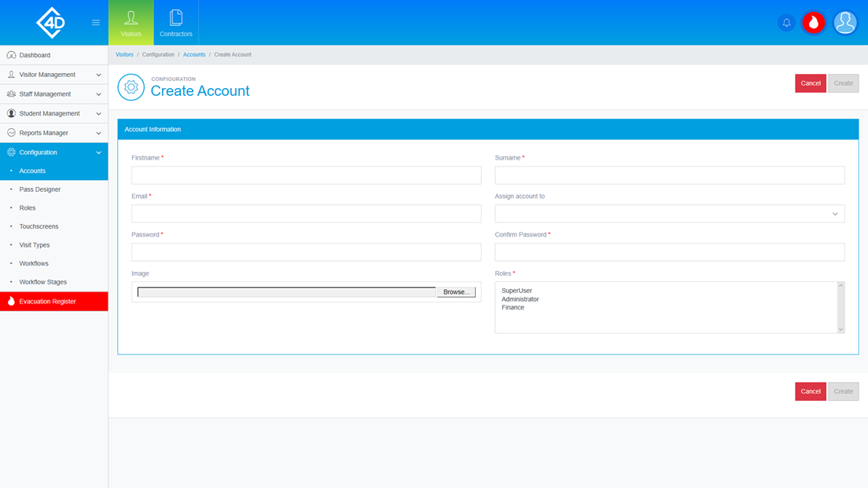Click the red evacuation flame icon in header
The image size is (868, 488).
pos(814,23)
